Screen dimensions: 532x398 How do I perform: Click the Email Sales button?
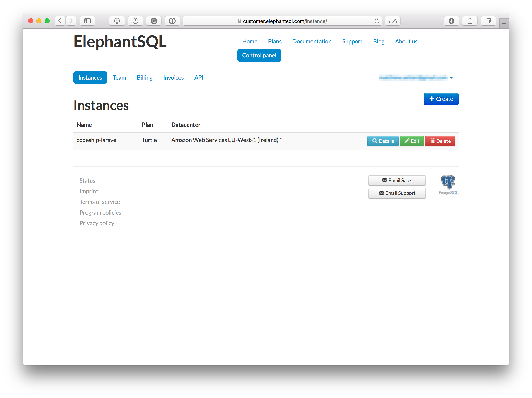(397, 180)
